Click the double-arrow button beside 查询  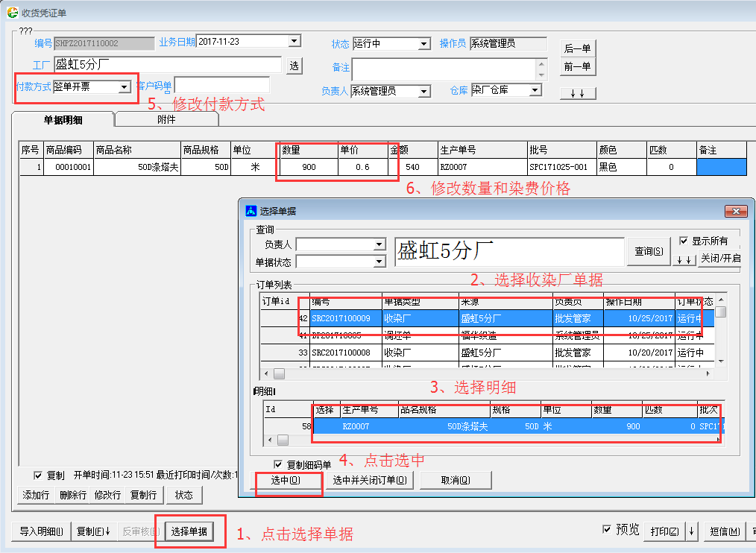point(684,260)
